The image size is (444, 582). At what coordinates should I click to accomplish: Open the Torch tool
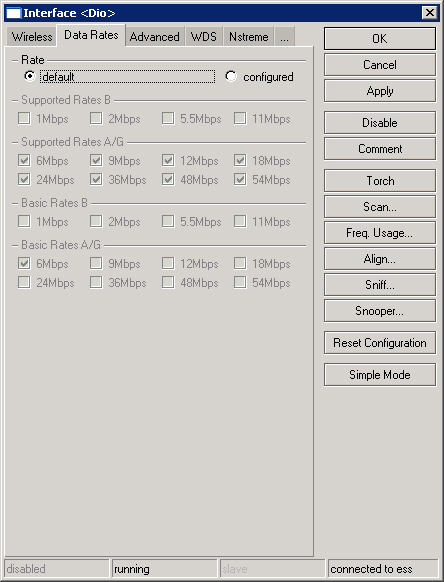pyautogui.click(x=380, y=180)
